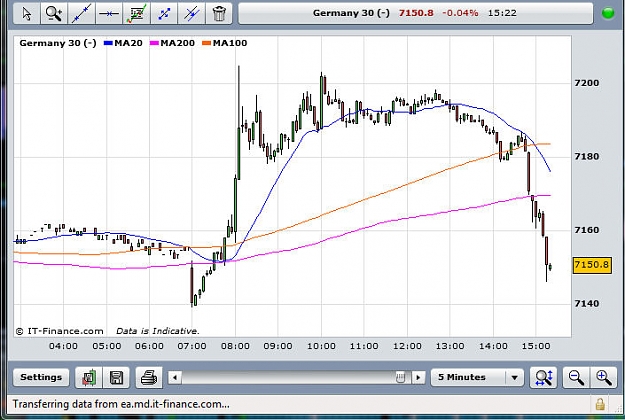
Task: Delete drawings with trash can icon
Action: (219, 13)
